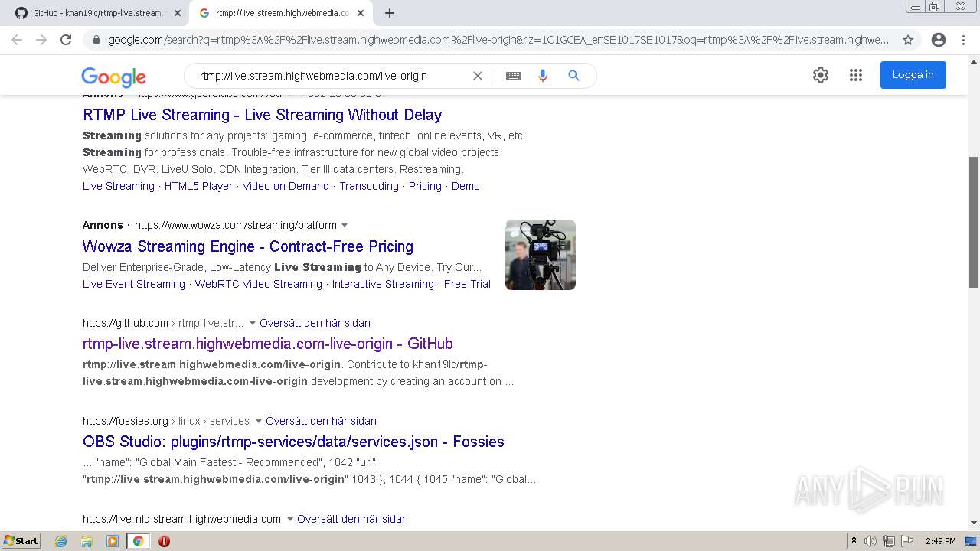The height and width of the screenshot is (551, 980).
Task: Click the scrollbar down arrow
Action: (974, 523)
